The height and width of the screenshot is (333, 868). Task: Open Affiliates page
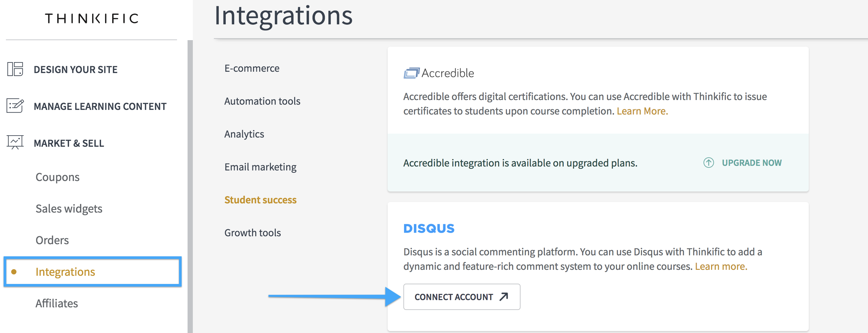[x=57, y=303]
